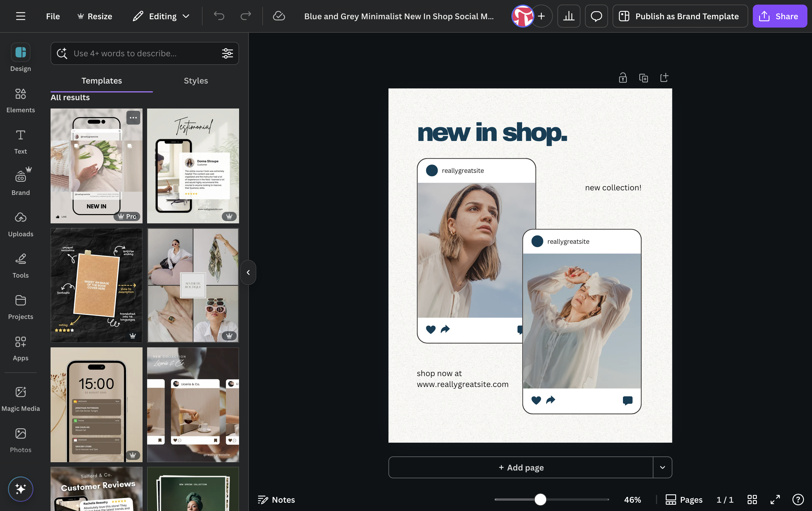The image size is (812, 511).
Task: Open Magic Media
Action: tap(21, 399)
